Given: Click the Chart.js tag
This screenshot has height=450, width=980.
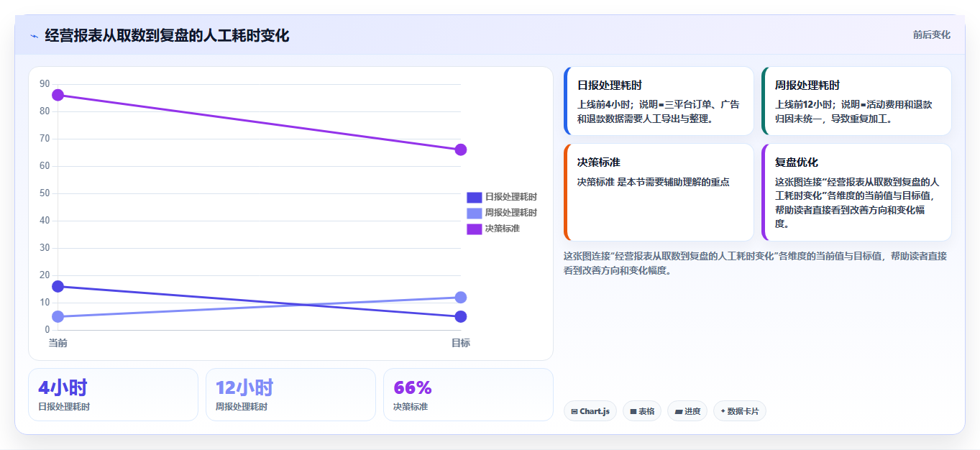Looking at the screenshot, I should [590, 411].
